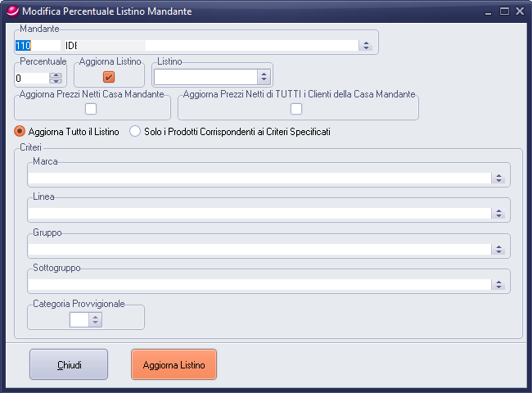Image resolution: width=532 pixels, height=393 pixels.
Task: Select Aggiorna Tutto il Listino radio option
Action: pyautogui.click(x=20, y=132)
